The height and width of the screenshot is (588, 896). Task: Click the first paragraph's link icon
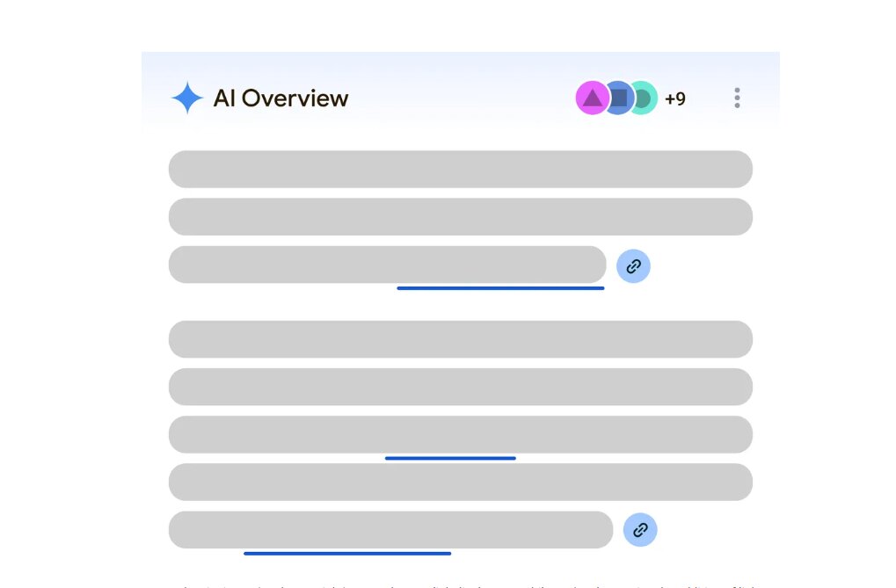click(x=633, y=266)
